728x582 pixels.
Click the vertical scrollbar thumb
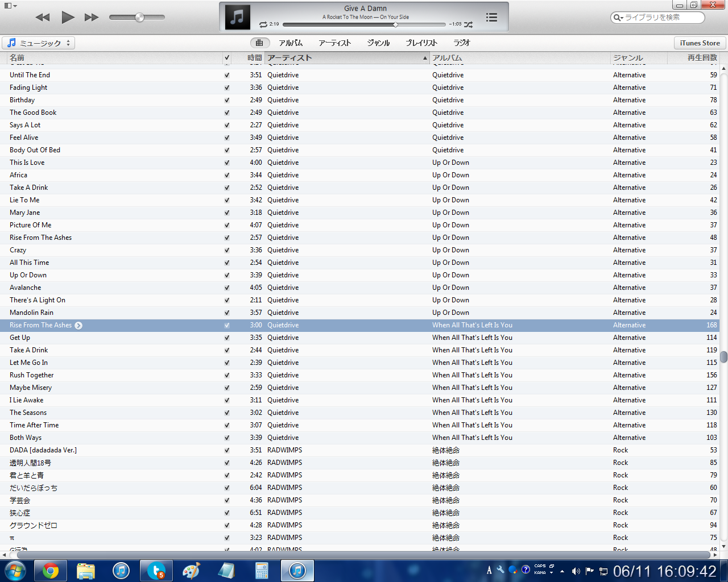(723, 357)
